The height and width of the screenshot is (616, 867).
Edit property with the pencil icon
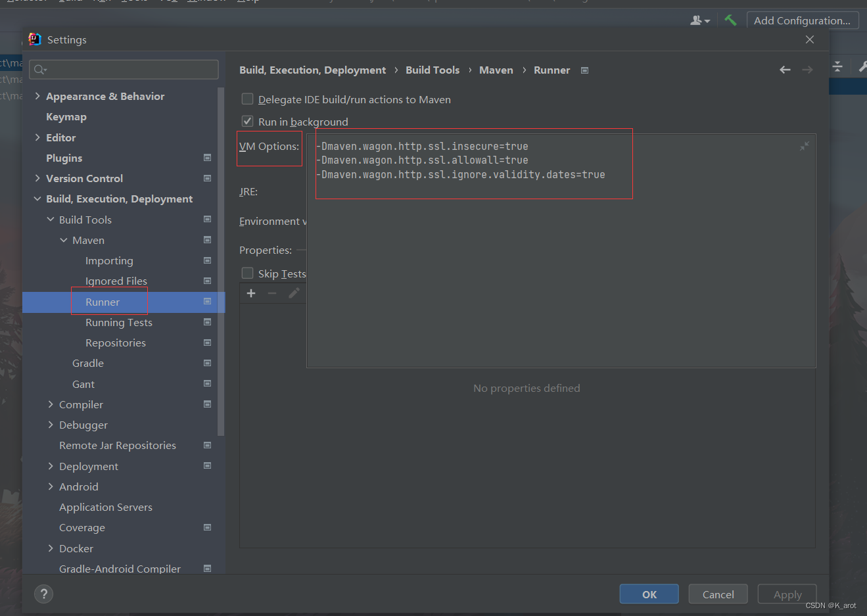point(294,293)
